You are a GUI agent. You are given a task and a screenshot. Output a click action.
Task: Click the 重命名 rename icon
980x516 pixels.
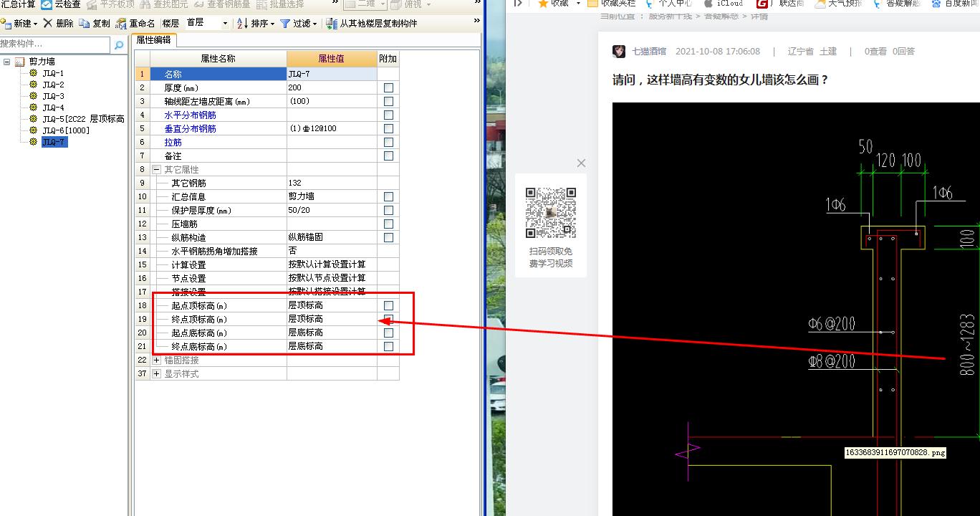click(121, 24)
